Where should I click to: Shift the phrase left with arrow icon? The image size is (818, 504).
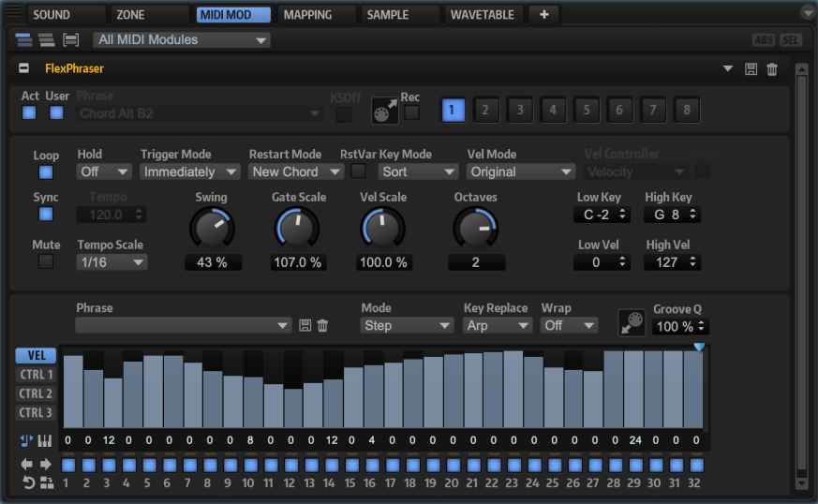pyautogui.click(x=25, y=465)
